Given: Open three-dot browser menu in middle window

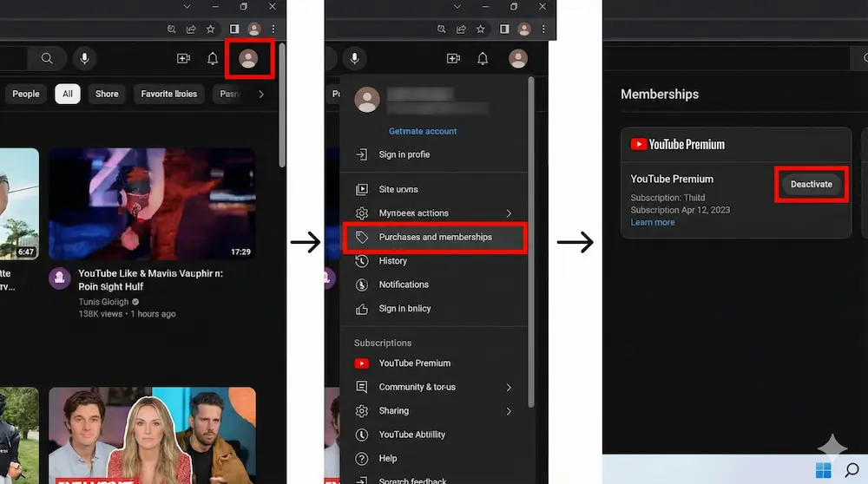Looking at the screenshot, I should (x=543, y=29).
